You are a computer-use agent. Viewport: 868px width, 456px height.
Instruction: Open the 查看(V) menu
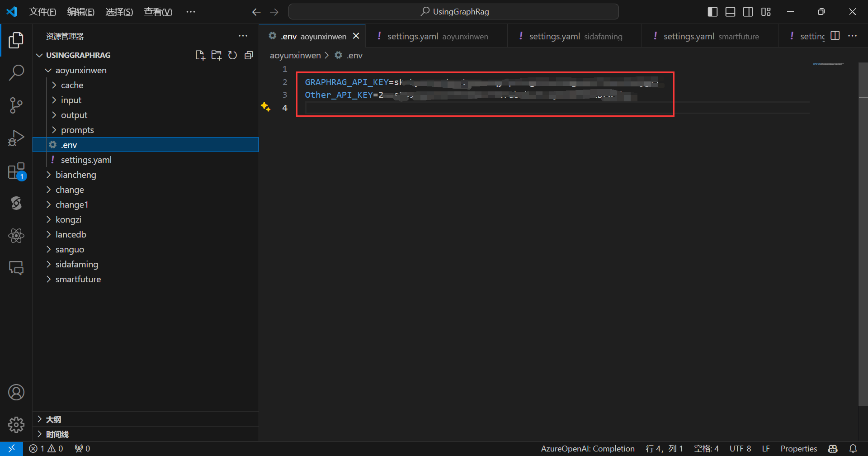click(x=158, y=12)
